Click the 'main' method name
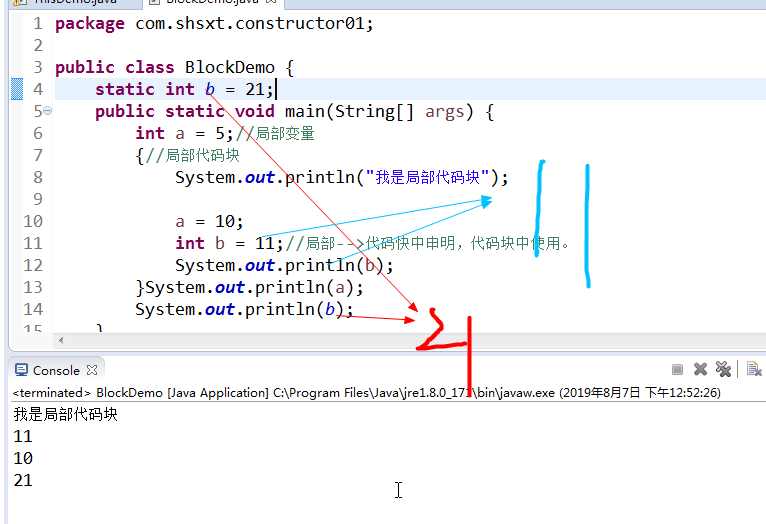The width and height of the screenshot is (766, 524). (304, 111)
